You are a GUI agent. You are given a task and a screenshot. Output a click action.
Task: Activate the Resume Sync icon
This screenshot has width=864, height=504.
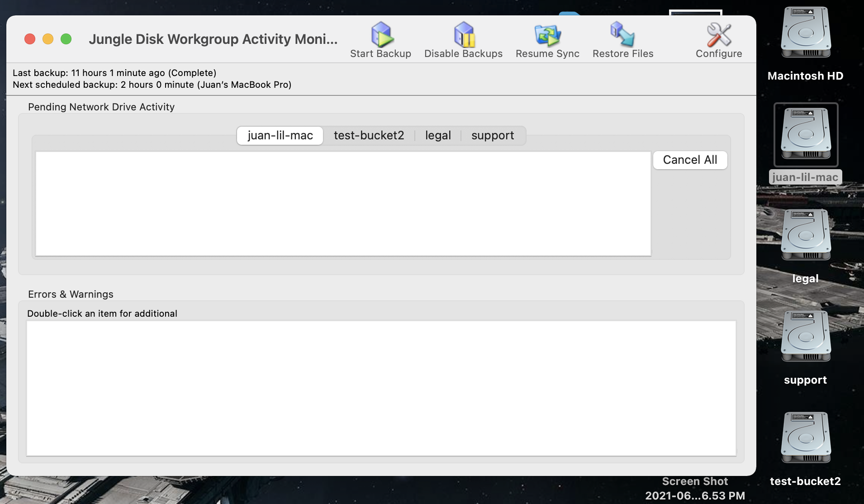click(x=547, y=36)
